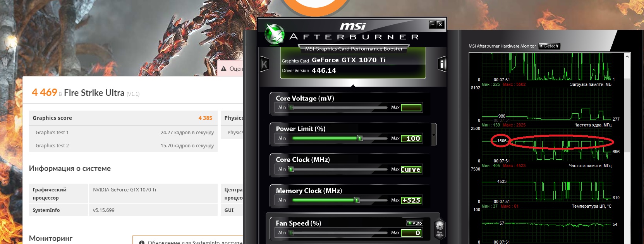644x244 pixels.
Task: Click the Core Voltage value field
Action: click(411, 107)
